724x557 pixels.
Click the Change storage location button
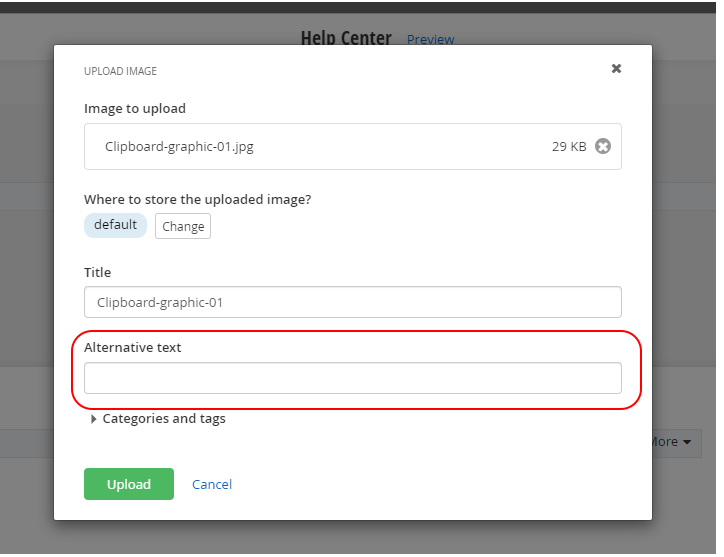[x=183, y=226]
